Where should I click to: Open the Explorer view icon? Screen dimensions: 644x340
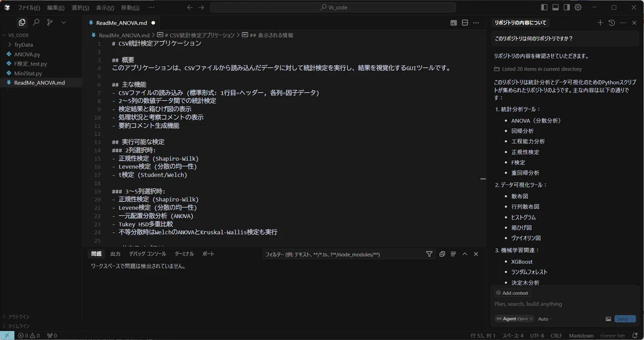pos(21,23)
